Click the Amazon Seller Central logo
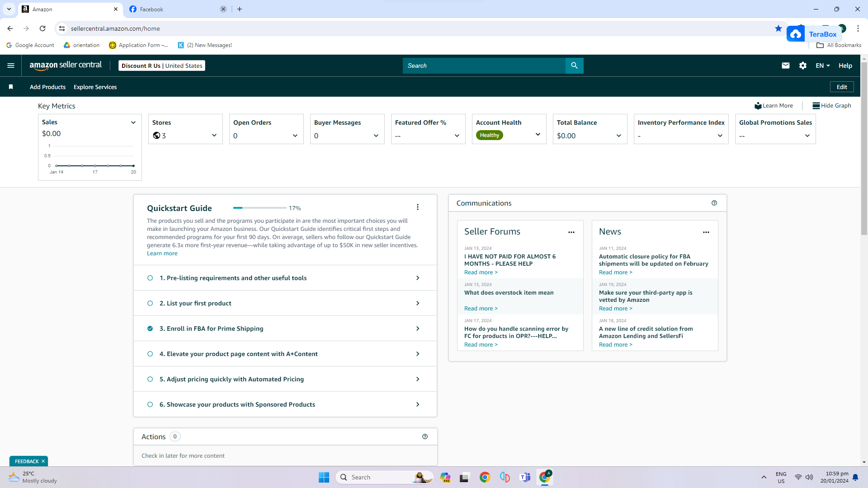Image resolution: width=868 pixels, height=488 pixels. pyautogui.click(x=66, y=66)
